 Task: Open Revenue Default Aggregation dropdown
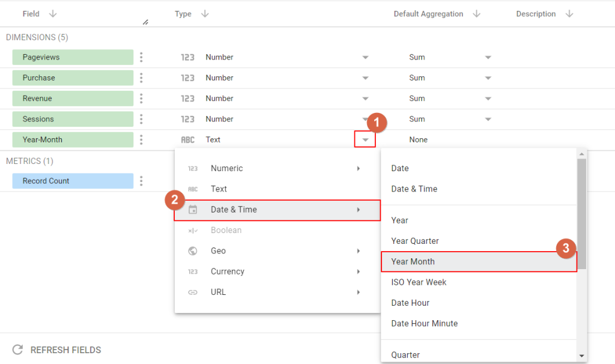488,99
